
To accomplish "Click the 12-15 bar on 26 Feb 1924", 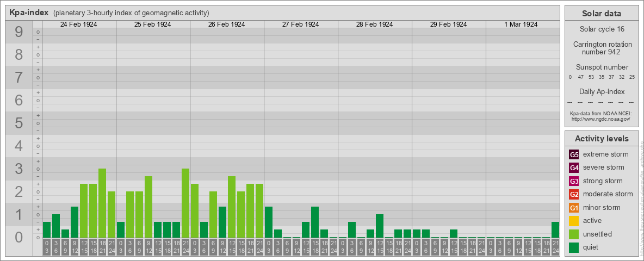I will [232, 207].
